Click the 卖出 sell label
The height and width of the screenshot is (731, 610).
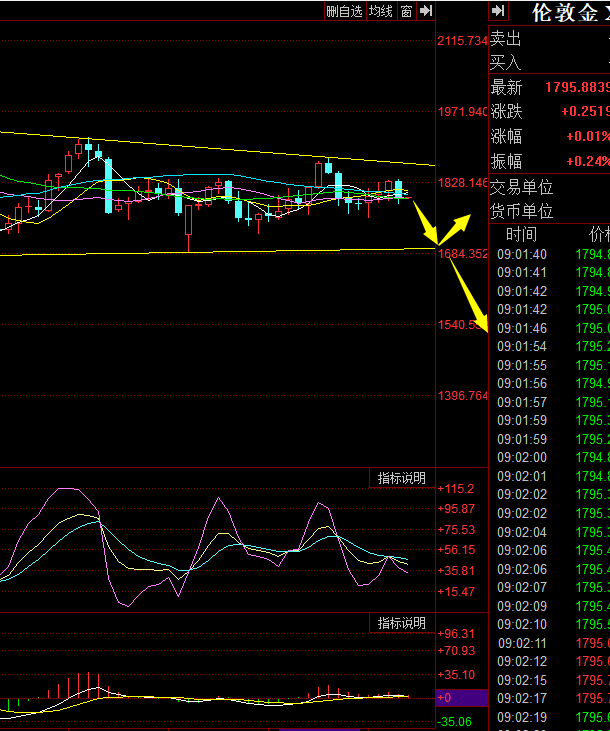pos(506,39)
